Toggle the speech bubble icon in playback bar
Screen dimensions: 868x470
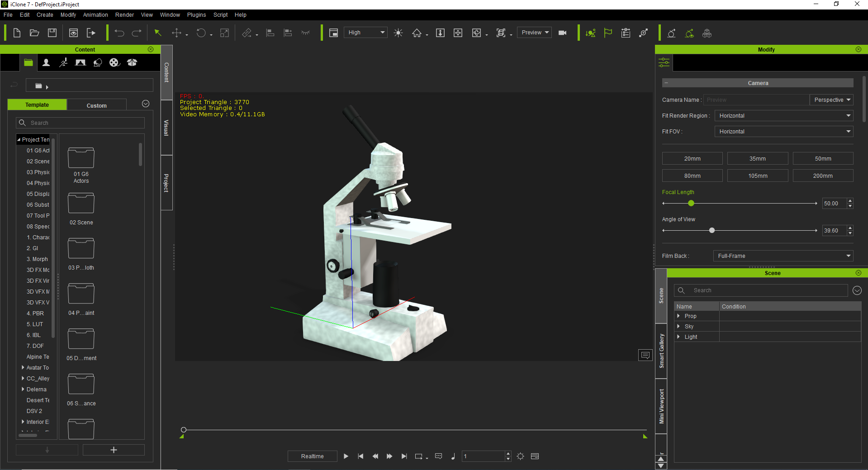[438, 456]
